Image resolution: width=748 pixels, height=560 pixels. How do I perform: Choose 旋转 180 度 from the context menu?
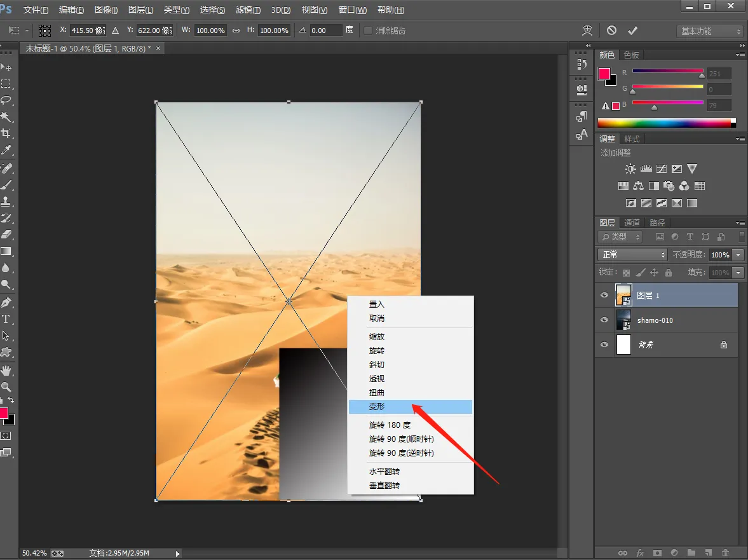pos(411,425)
